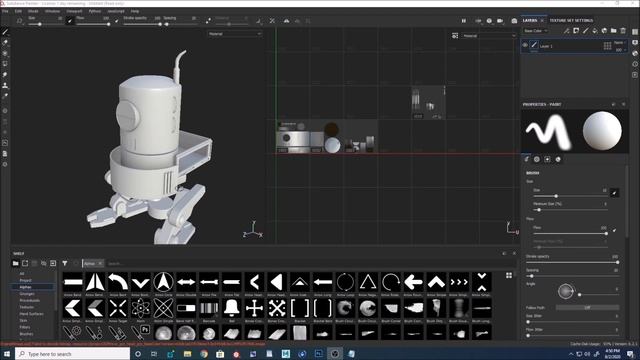The height and width of the screenshot is (360, 640).
Task: Open the Help menu
Action: [x=135, y=11]
